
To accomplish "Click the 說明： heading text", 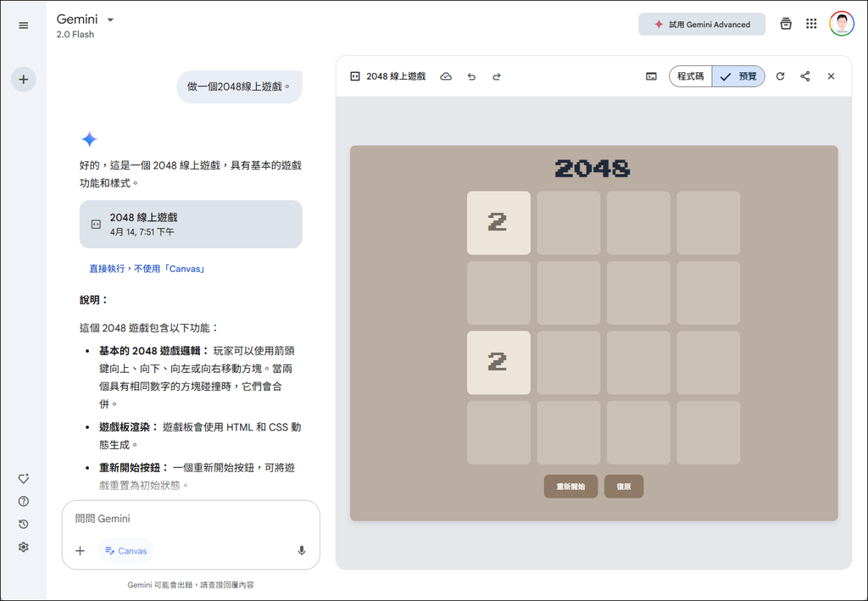I will (93, 300).
